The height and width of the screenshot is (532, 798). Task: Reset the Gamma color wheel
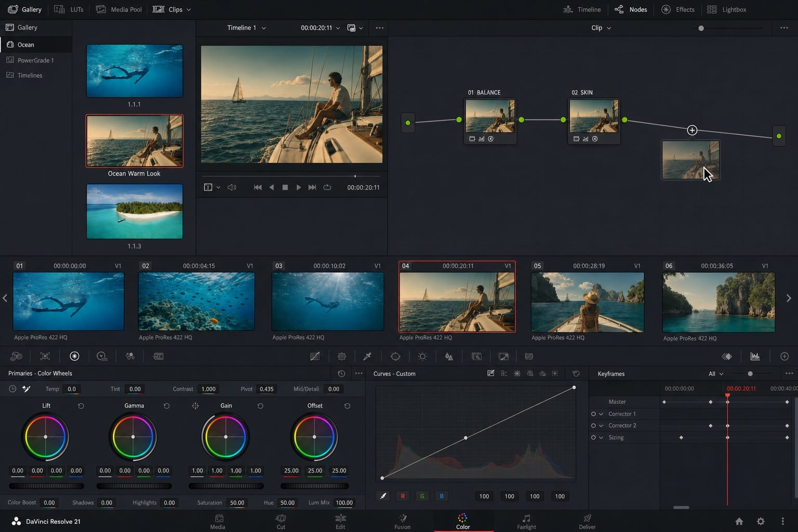tap(167, 406)
